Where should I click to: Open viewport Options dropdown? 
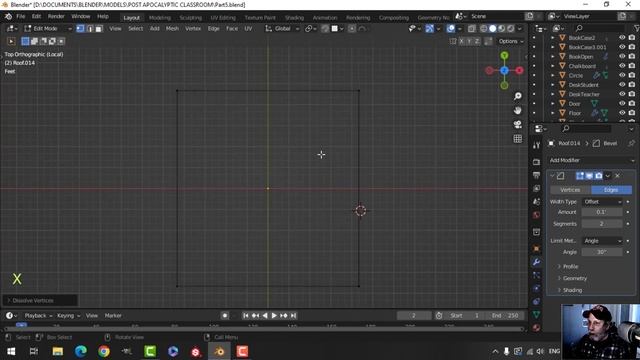pos(511,41)
